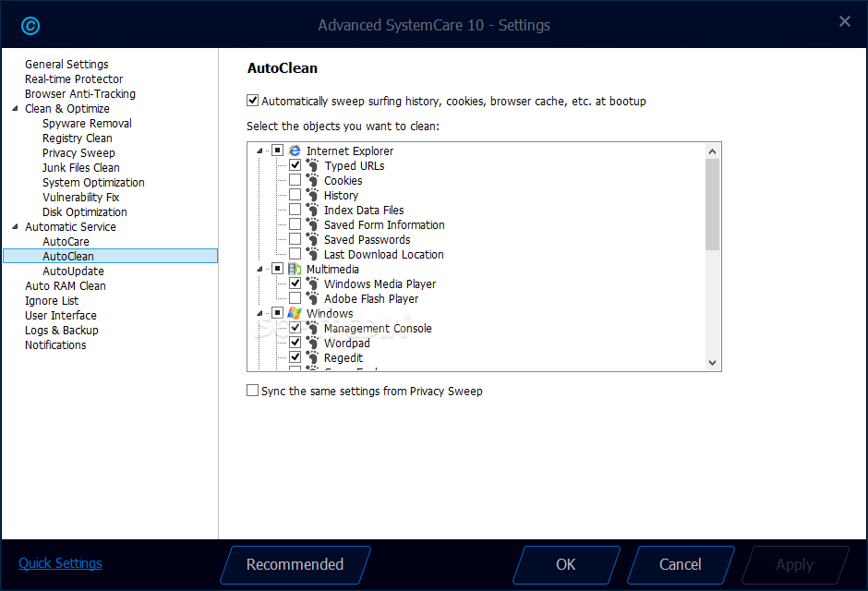Image resolution: width=868 pixels, height=591 pixels.
Task: Open Real-time Protector settings
Action: (74, 79)
